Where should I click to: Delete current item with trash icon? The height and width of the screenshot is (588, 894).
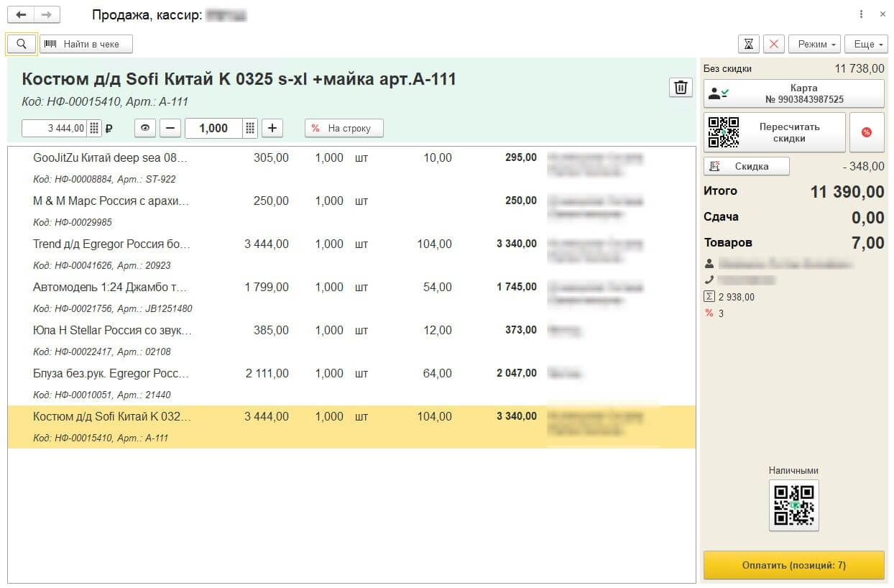(x=681, y=88)
